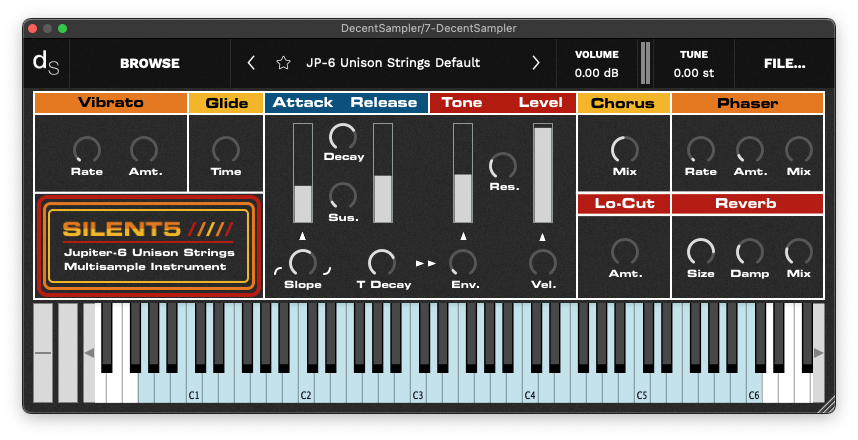Go to the next preset arrow
This screenshot has height=440, width=858.
pos(536,63)
